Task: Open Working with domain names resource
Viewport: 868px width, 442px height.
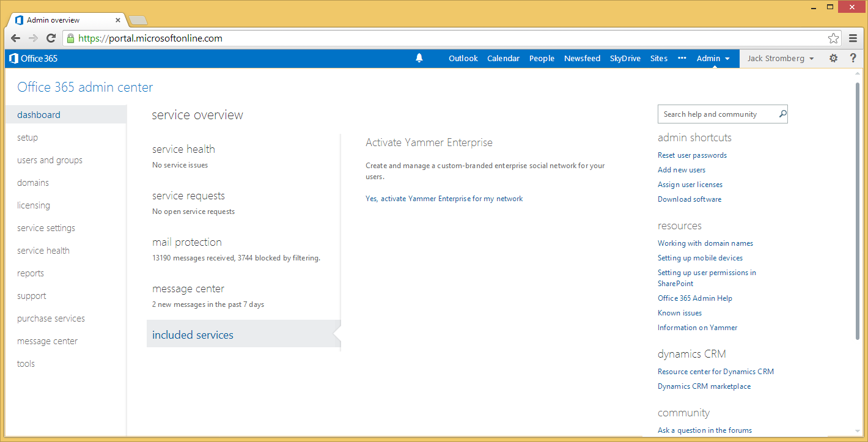Action: tap(705, 243)
